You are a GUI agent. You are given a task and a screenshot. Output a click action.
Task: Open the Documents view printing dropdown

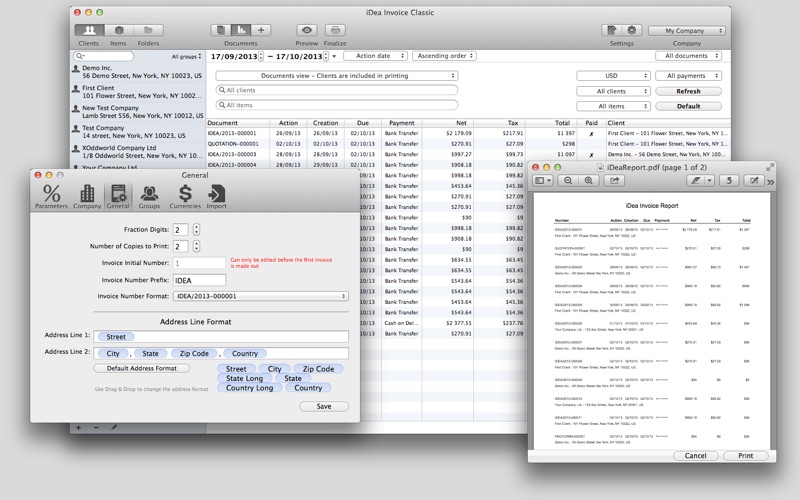[x=337, y=76]
